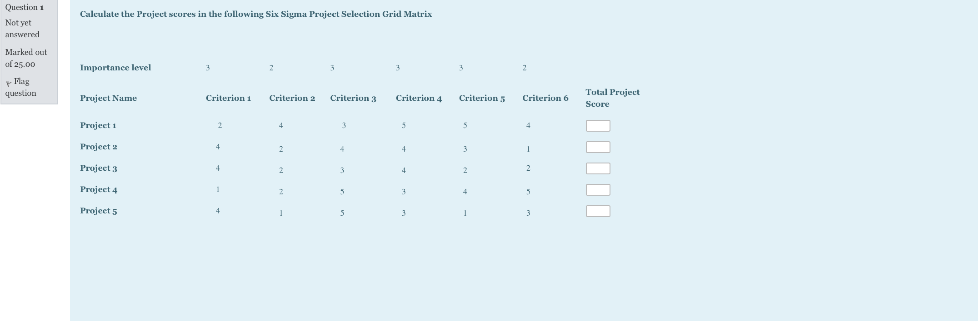Click the Project 2 row label
The width and height of the screenshot is (980, 321).
[99, 147]
